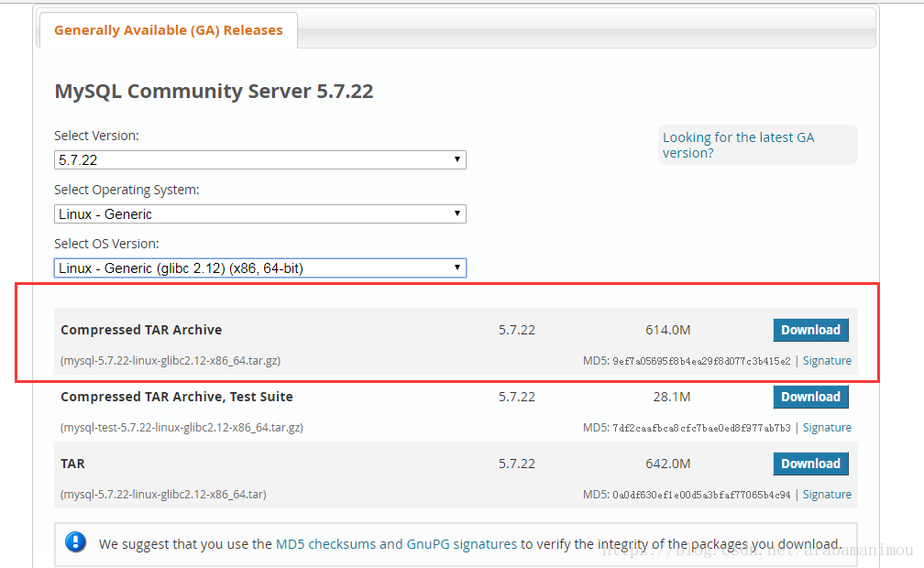Click the 642.0M size value

pyautogui.click(x=667, y=464)
